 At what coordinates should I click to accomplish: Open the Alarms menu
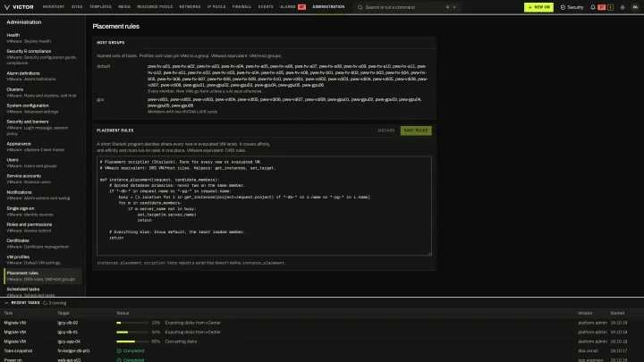pos(287,7)
